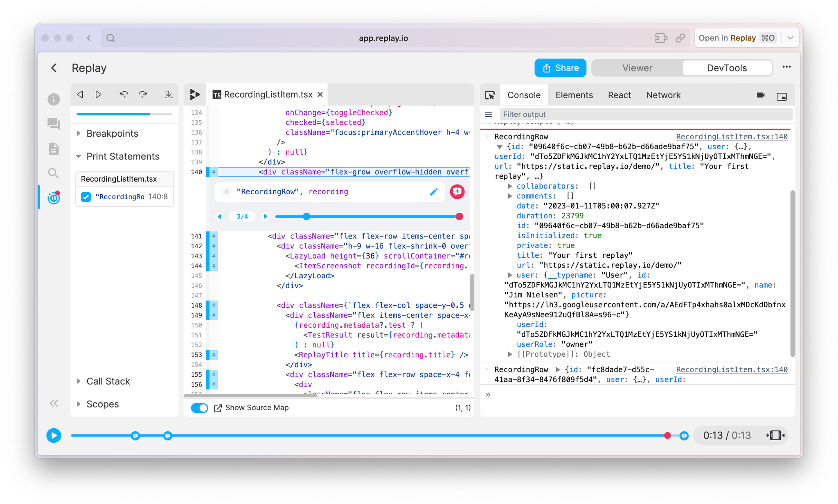838x504 pixels.
Task: Expand the comments array
Action: tap(510, 196)
